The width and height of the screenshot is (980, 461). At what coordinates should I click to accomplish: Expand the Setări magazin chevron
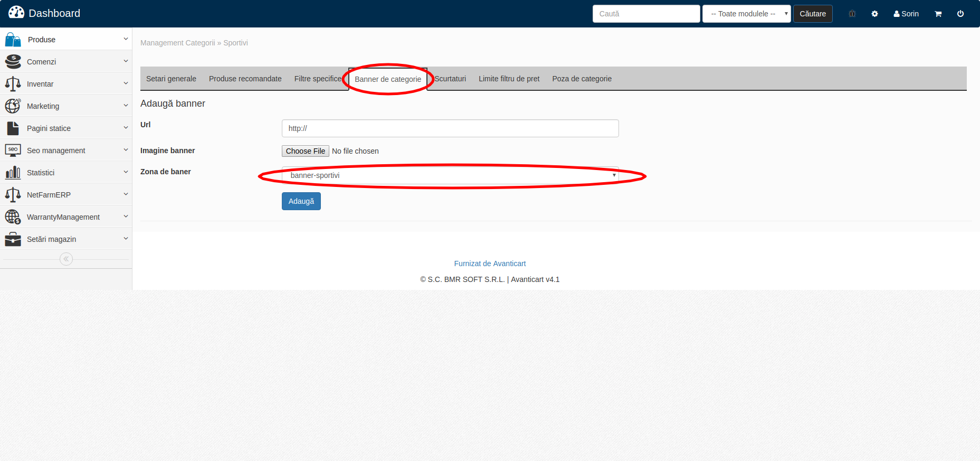[126, 239]
